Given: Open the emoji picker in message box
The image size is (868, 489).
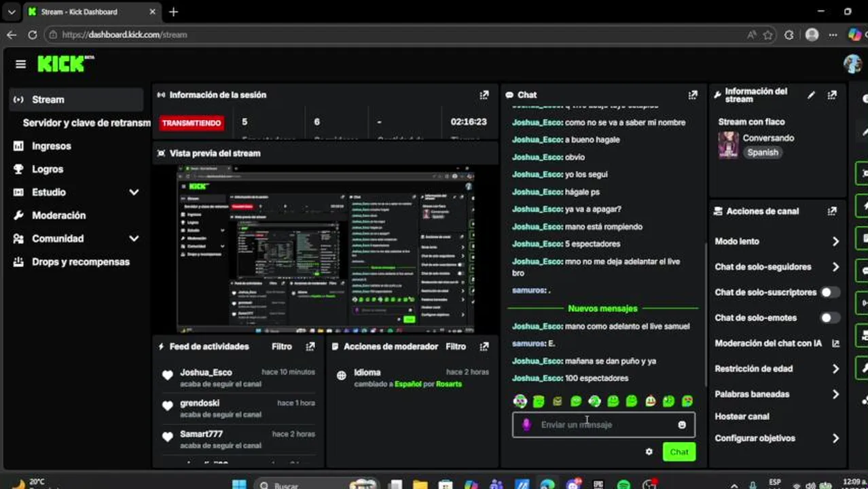Looking at the screenshot, I should pyautogui.click(x=682, y=425).
